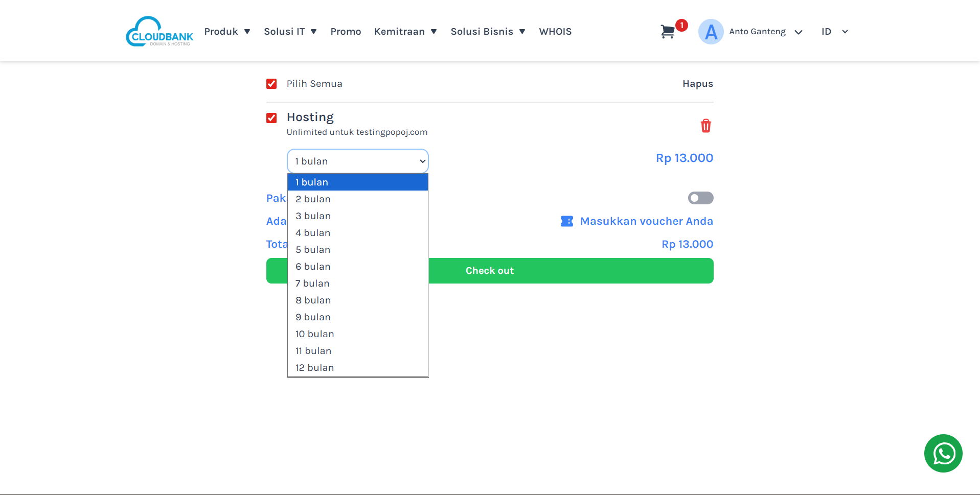The image size is (980, 495).
Task: Check the Pilih Semua checkbox
Action: tap(271, 84)
